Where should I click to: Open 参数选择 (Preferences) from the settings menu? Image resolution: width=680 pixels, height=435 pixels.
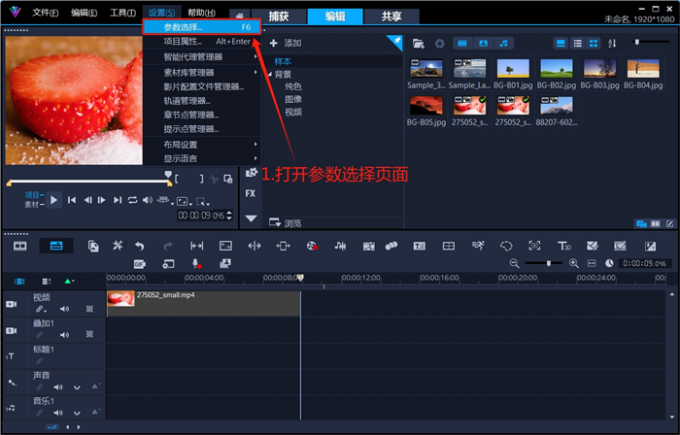tap(202, 27)
